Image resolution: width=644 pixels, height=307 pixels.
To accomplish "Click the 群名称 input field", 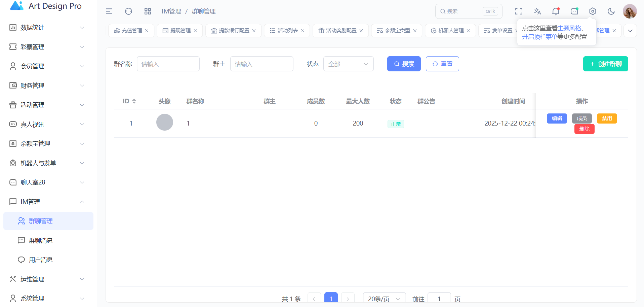I will click(168, 64).
